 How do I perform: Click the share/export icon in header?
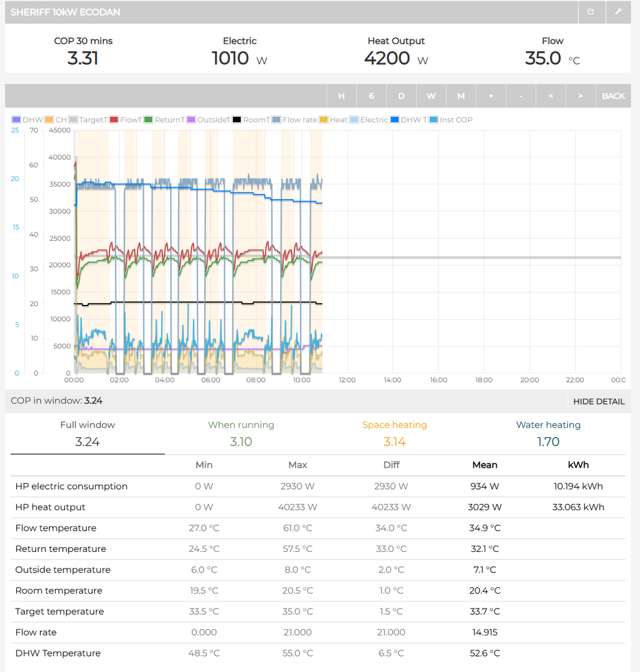591,12
